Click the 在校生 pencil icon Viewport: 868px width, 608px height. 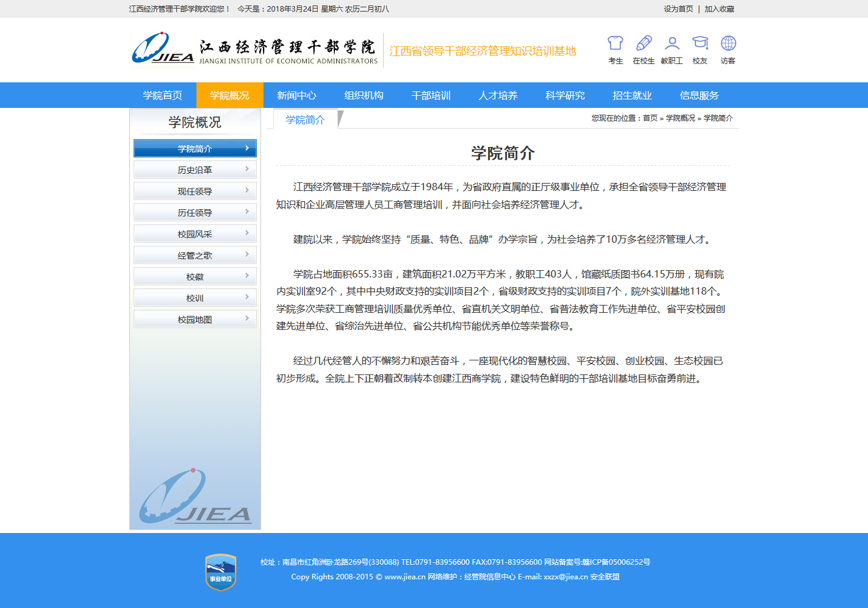tap(644, 43)
